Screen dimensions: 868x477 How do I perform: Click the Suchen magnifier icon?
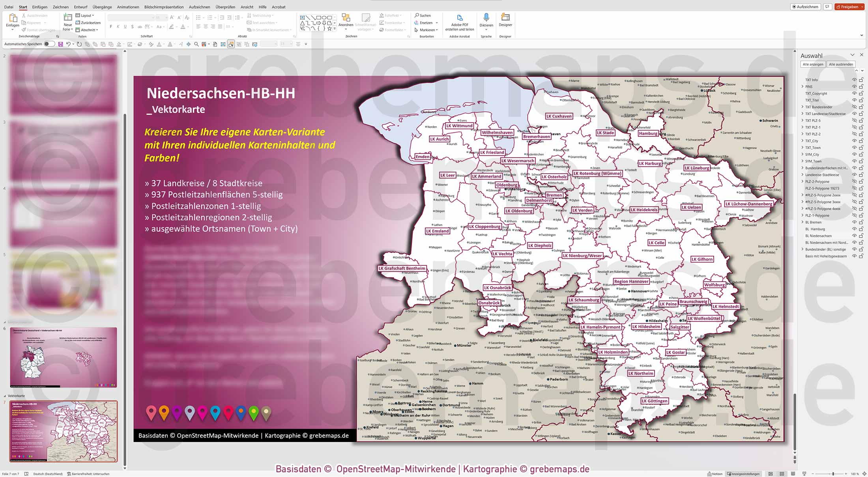point(416,15)
